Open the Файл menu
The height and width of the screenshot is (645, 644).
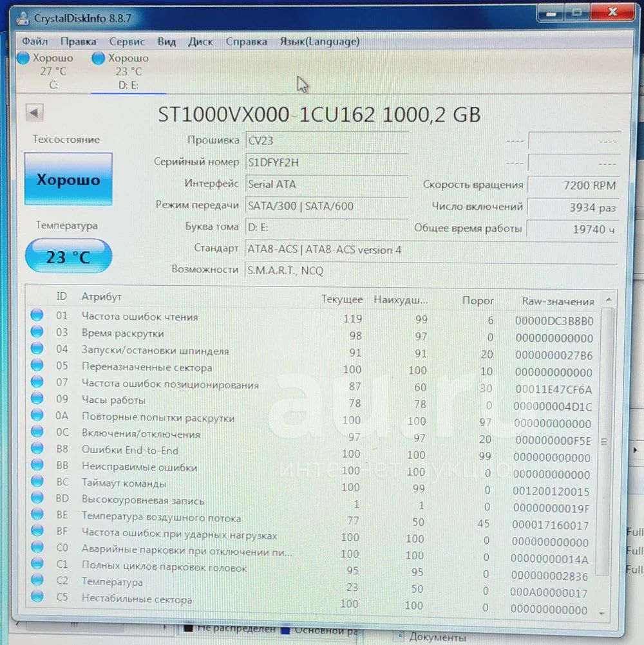coord(35,42)
